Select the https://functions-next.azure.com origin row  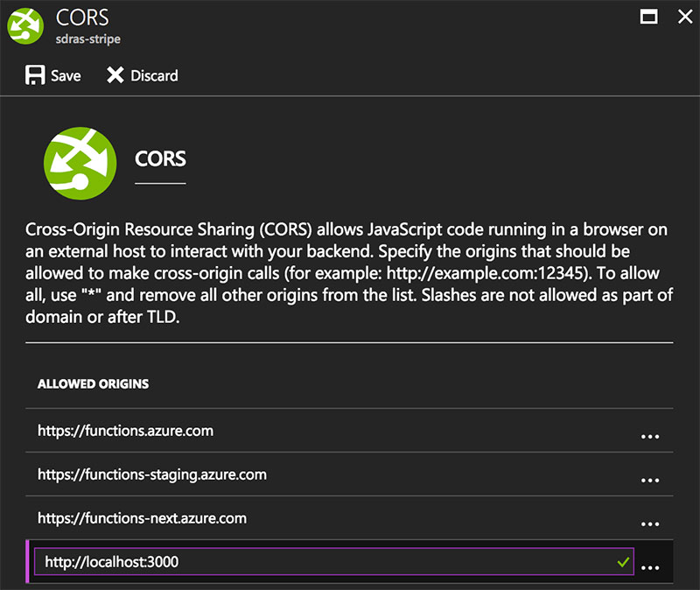[349, 517]
